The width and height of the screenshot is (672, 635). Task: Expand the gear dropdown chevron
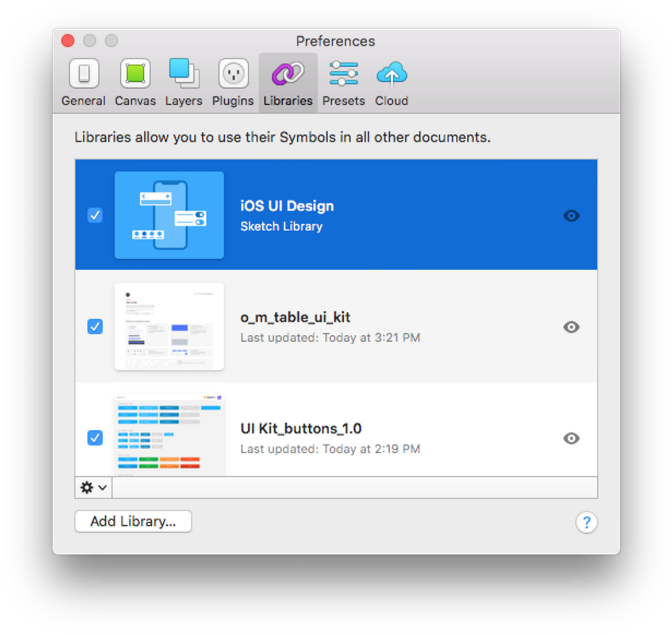[101, 488]
